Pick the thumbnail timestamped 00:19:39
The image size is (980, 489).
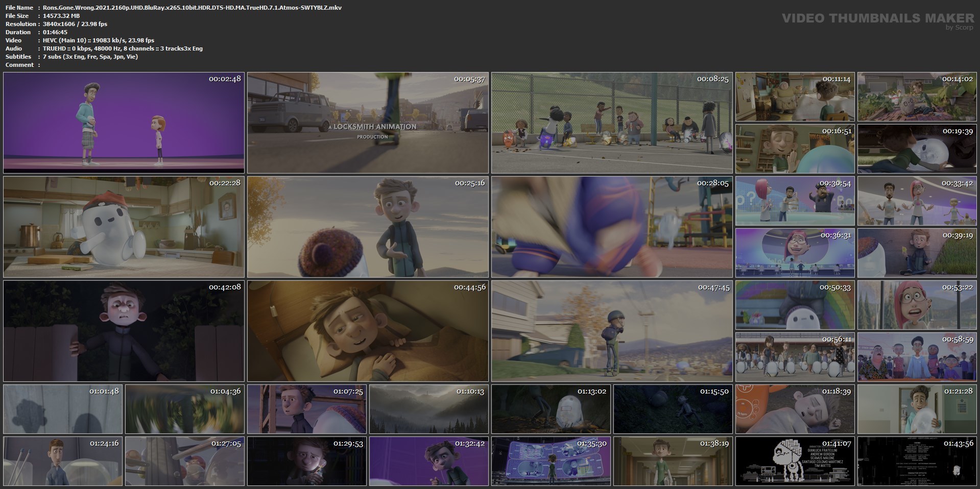point(917,149)
